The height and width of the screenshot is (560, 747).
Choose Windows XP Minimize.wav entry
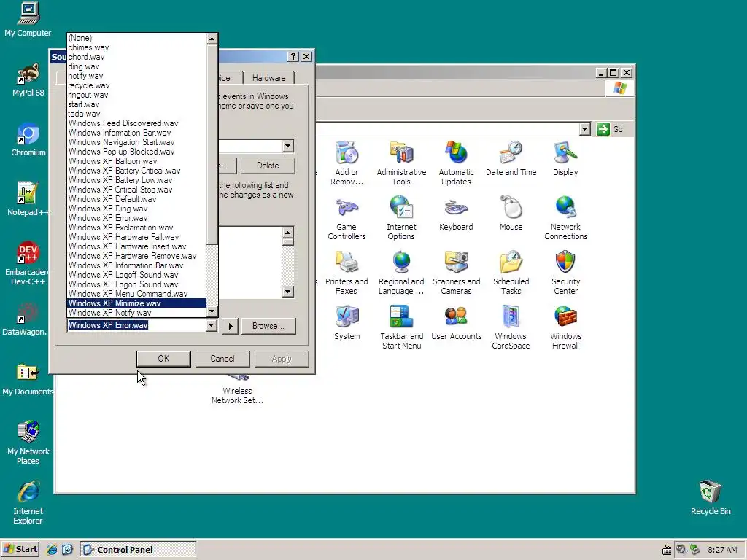coord(136,303)
